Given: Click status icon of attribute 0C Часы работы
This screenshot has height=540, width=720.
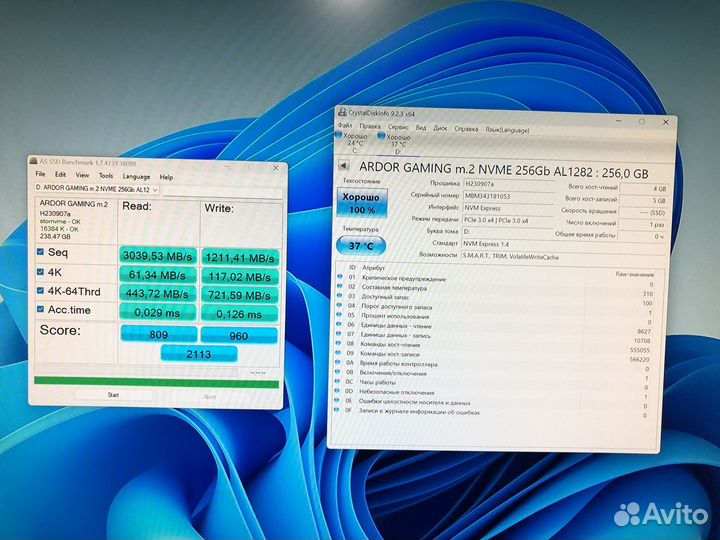Looking at the screenshot, I should [x=338, y=381].
